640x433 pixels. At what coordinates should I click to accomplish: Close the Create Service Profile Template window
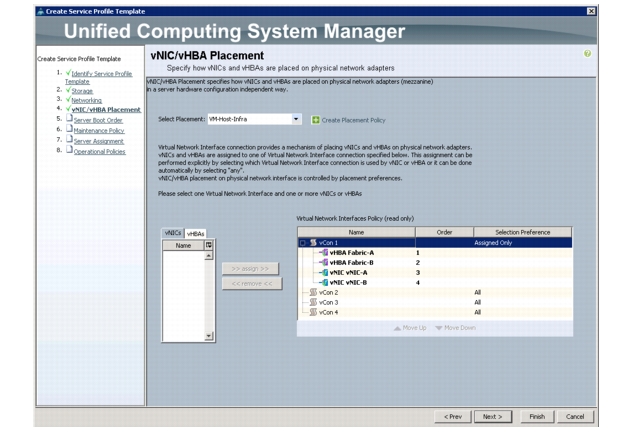pyautogui.click(x=591, y=11)
